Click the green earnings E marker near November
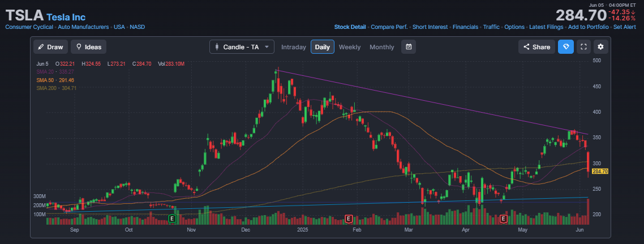Viewport: 644px width, 244px height. pyautogui.click(x=173, y=219)
